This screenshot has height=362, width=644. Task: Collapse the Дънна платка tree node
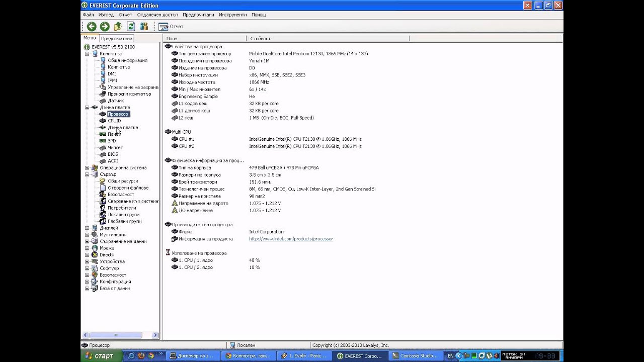[x=87, y=108]
